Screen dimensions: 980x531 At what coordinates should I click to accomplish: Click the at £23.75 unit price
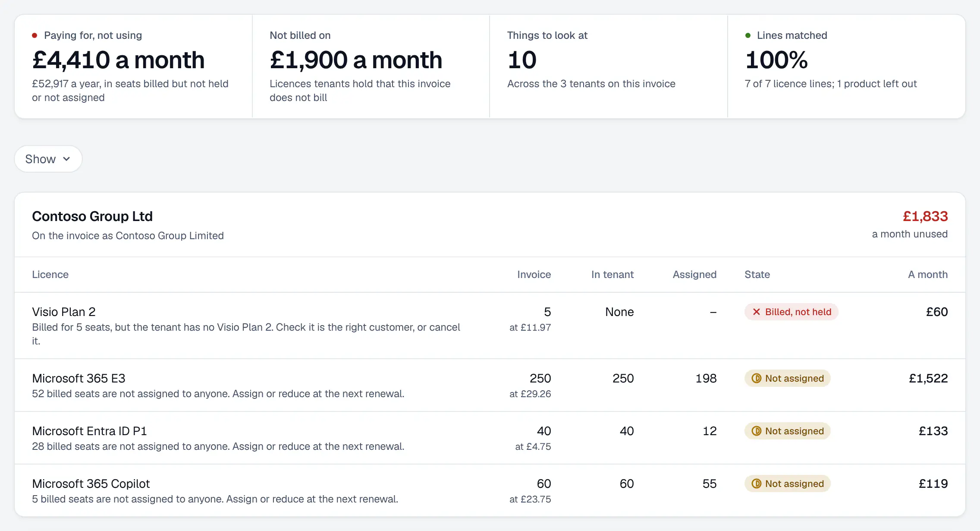coord(530,499)
